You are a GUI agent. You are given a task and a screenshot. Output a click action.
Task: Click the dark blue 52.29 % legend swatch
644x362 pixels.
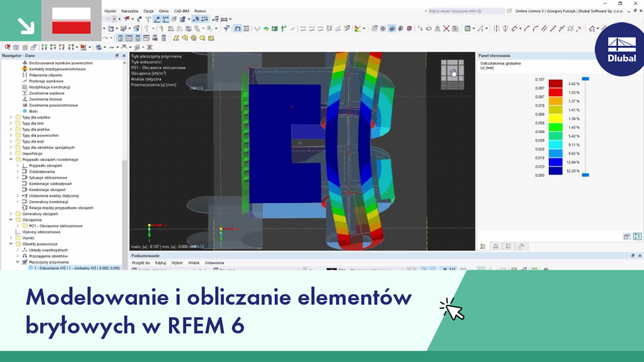556,171
